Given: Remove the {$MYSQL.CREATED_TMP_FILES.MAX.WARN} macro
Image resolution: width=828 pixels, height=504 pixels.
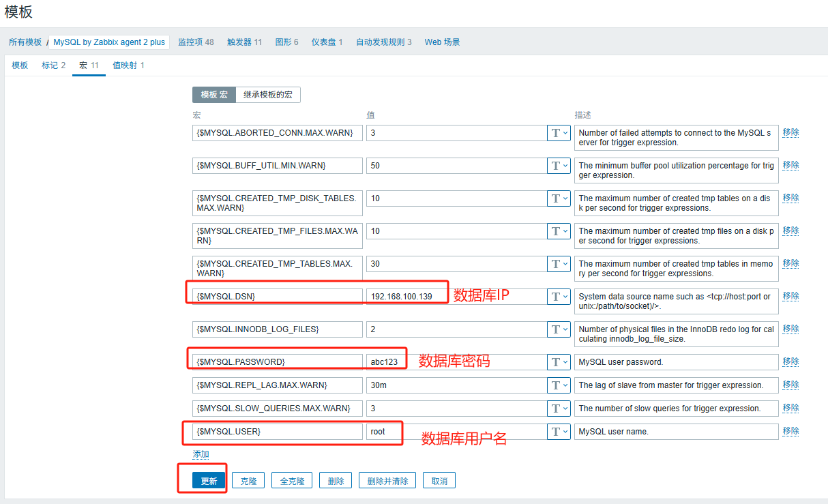Looking at the screenshot, I should pos(790,231).
